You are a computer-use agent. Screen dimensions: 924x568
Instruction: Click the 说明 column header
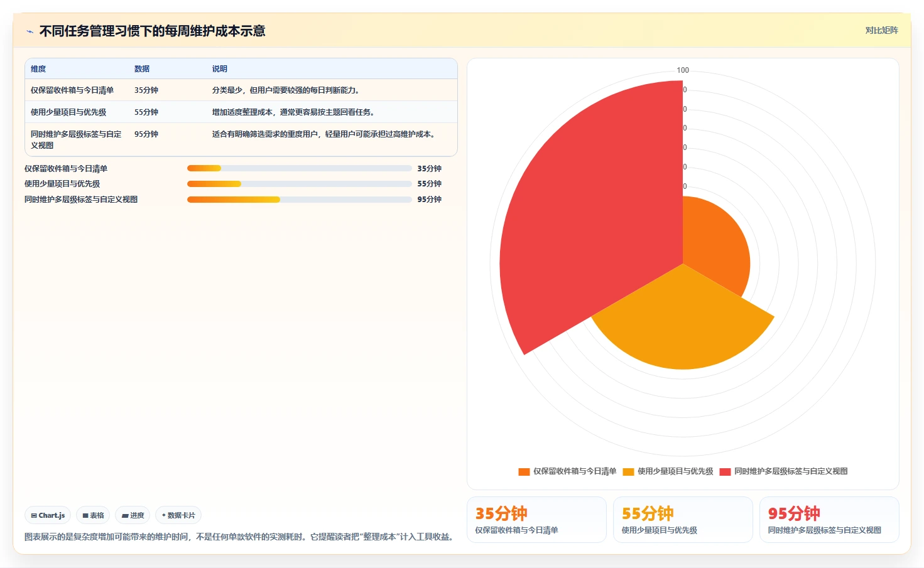pos(220,69)
